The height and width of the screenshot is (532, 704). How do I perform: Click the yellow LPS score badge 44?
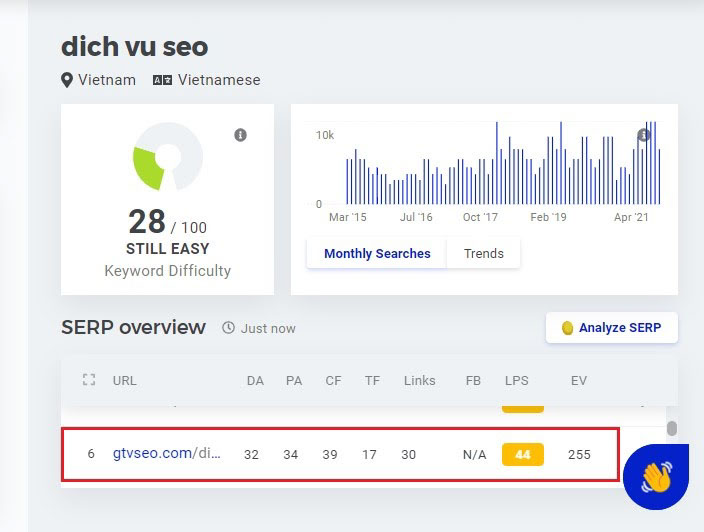tap(522, 454)
